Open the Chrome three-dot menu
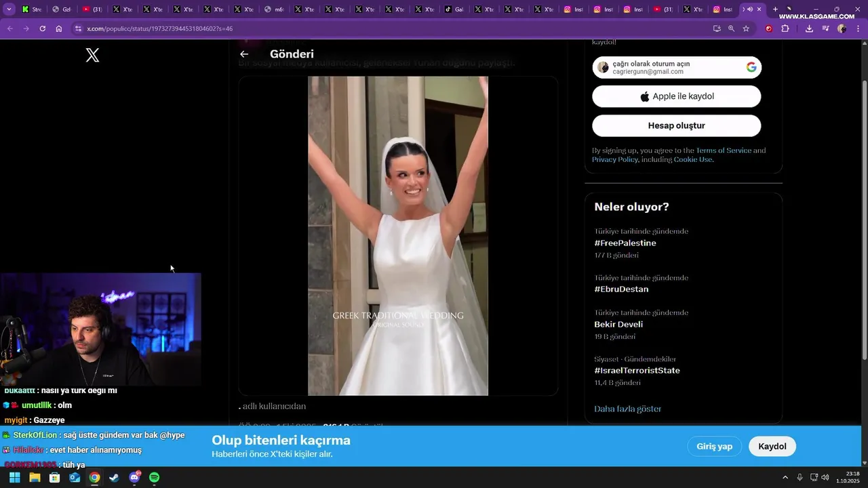Viewport: 868px width, 488px height. coord(858,28)
